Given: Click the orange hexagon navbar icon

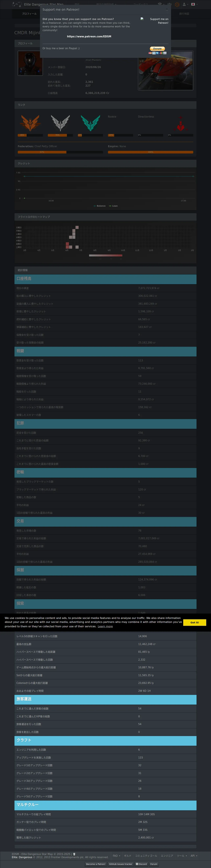Looking at the screenshot, I should click(177, 4).
